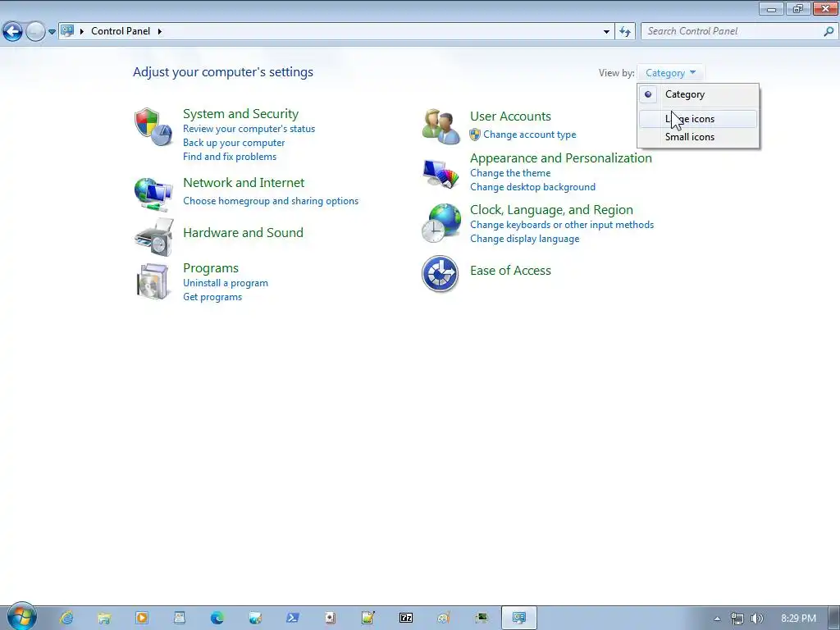Open recent pages dropdown arrow near Back
The image size is (840, 630).
tap(52, 32)
